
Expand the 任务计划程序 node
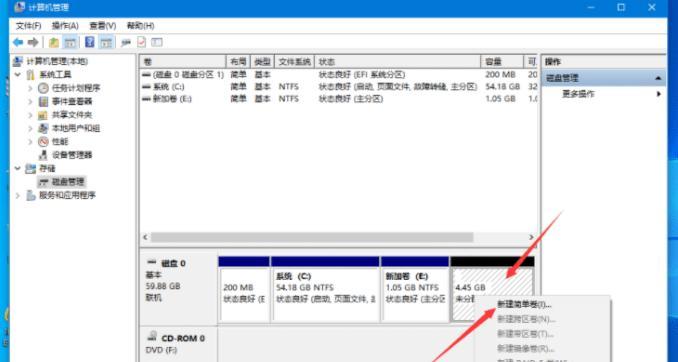click(x=30, y=88)
